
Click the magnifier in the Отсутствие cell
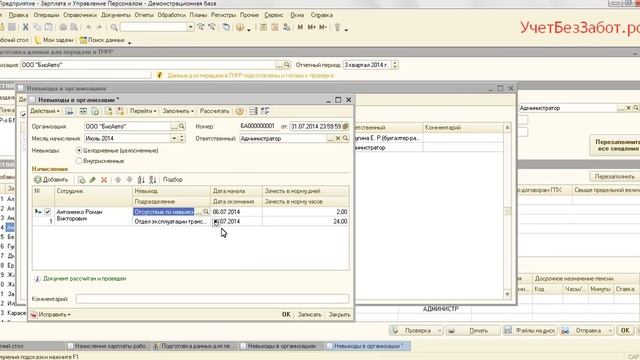coord(206,212)
